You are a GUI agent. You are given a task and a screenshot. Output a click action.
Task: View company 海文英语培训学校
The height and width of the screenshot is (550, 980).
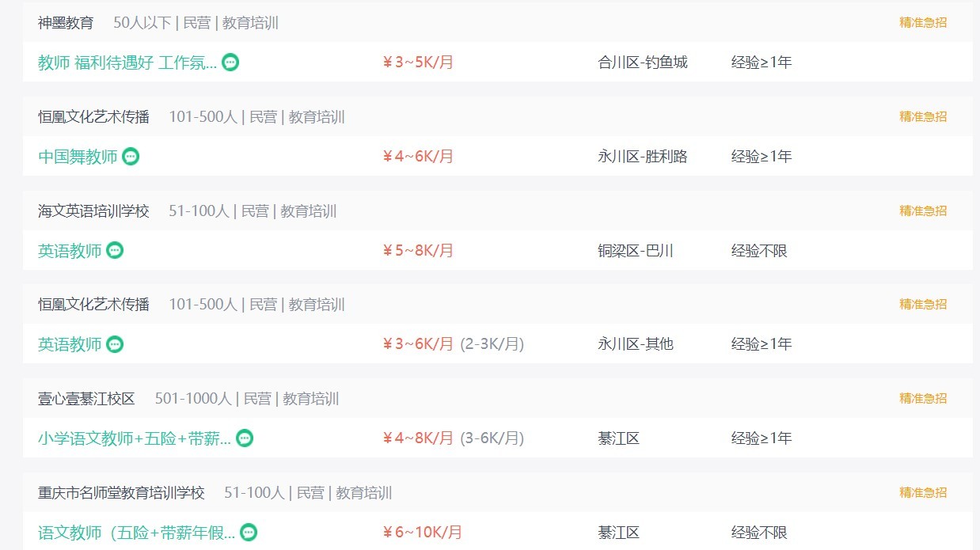pos(93,211)
